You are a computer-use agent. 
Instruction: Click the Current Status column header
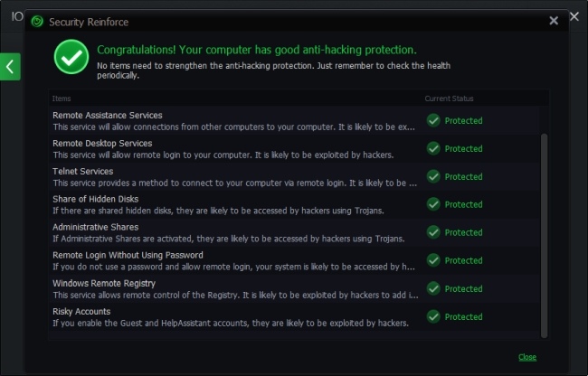[x=449, y=99]
